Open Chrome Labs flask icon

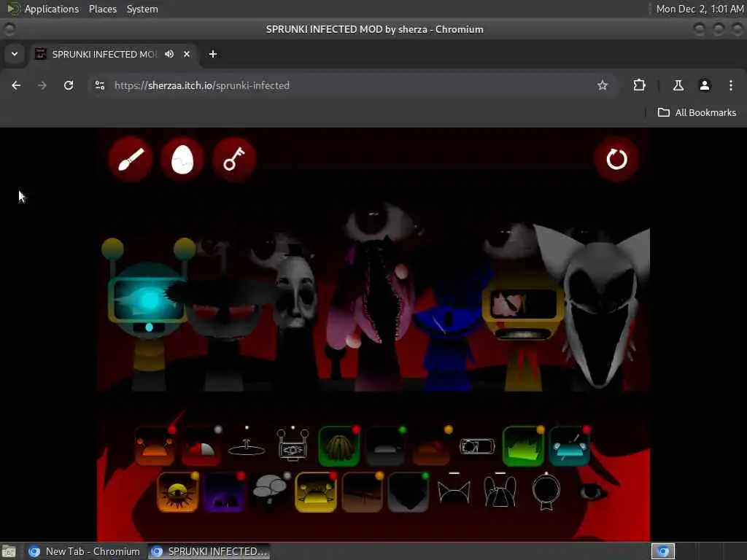[678, 85]
